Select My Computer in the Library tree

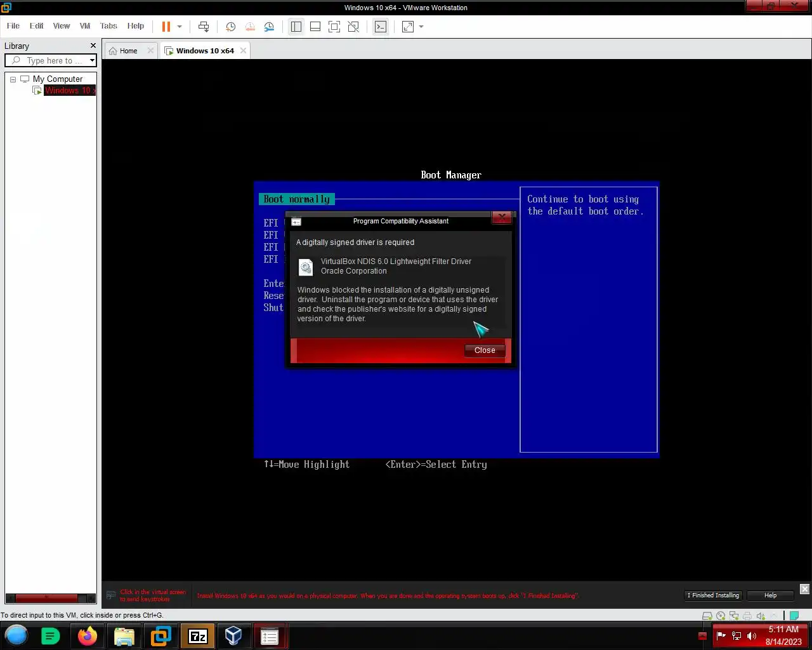coord(58,79)
